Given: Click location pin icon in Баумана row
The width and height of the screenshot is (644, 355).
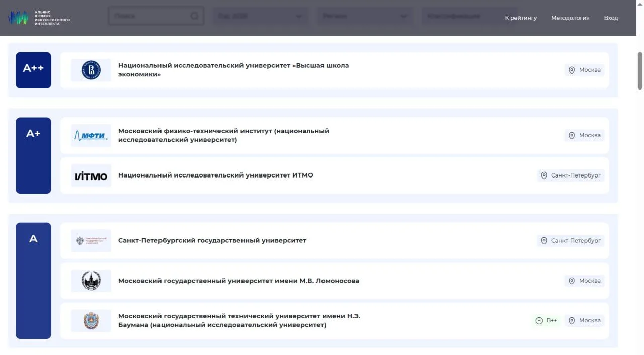Looking at the screenshot, I should coord(572,321).
